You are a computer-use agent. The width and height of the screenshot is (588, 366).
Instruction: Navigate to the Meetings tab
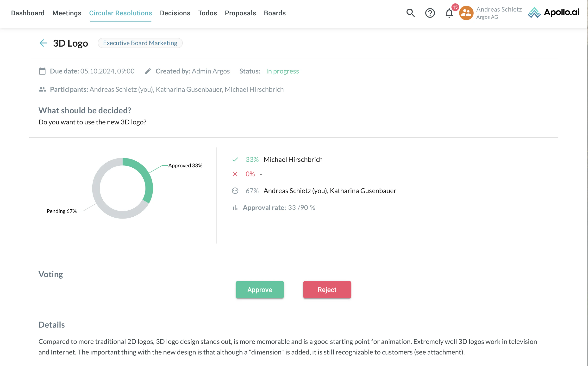(67, 13)
